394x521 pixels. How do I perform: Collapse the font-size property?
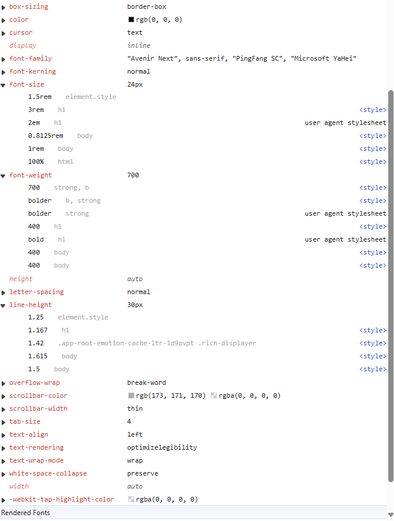(3, 85)
